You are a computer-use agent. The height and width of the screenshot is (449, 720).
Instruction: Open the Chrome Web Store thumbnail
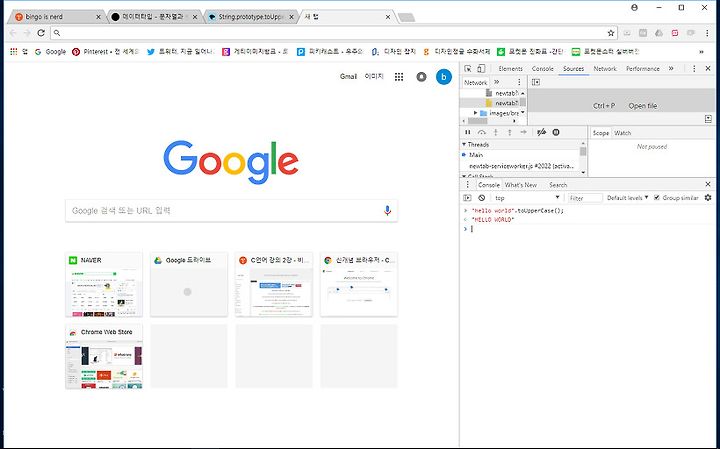(x=104, y=356)
